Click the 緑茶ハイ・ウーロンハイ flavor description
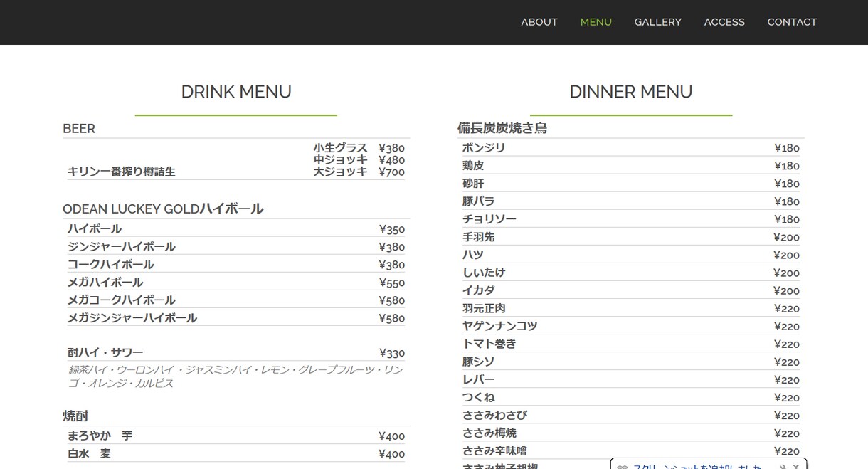The image size is (868, 469). pyautogui.click(x=235, y=376)
